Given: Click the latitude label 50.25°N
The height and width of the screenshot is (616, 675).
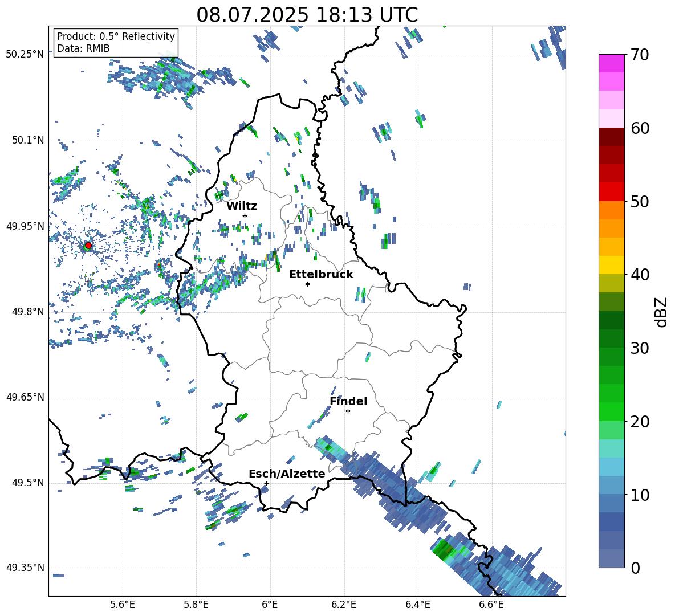Looking at the screenshot, I should (x=25, y=55).
